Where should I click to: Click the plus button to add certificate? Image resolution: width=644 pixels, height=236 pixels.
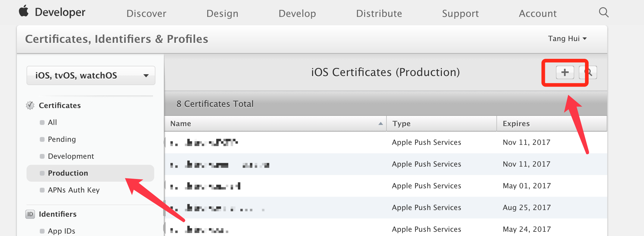[565, 72]
